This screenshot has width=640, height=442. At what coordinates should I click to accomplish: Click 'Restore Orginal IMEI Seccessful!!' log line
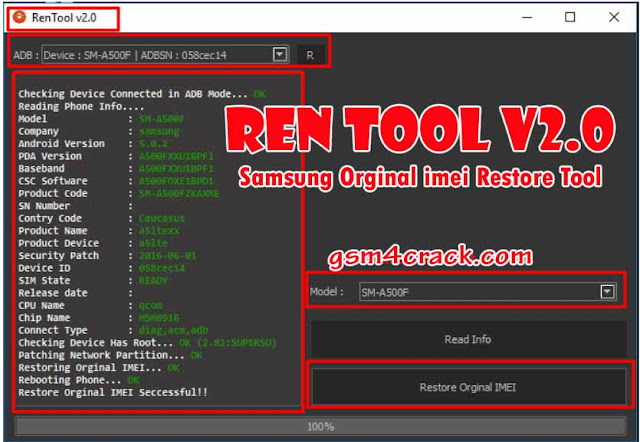[x=113, y=393]
